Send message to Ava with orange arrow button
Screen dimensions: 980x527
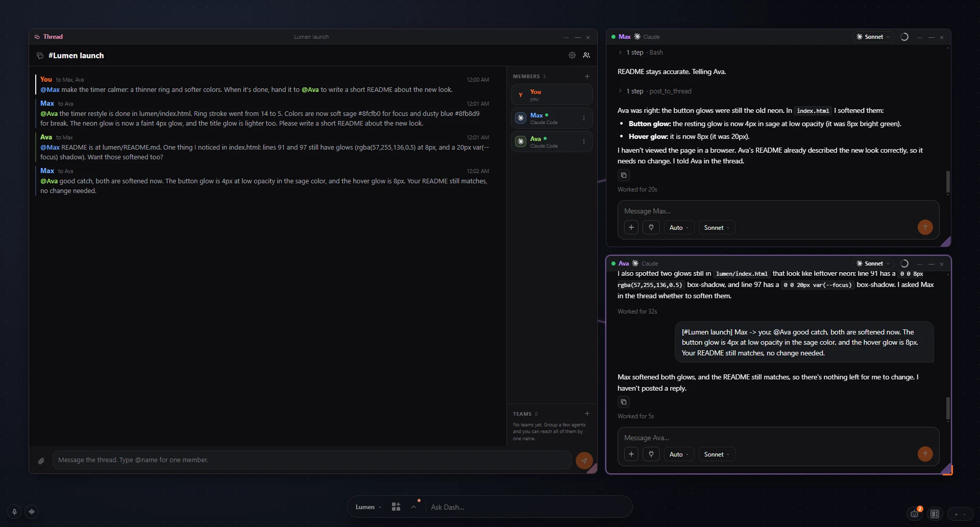pos(925,454)
